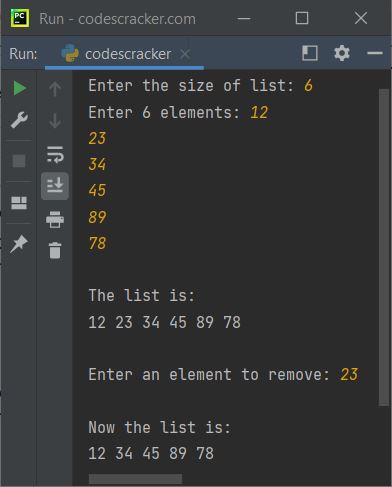The height and width of the screenshot is (487, 392).
Task: Click the 'Run:' label
Action: tap(23, 54)
